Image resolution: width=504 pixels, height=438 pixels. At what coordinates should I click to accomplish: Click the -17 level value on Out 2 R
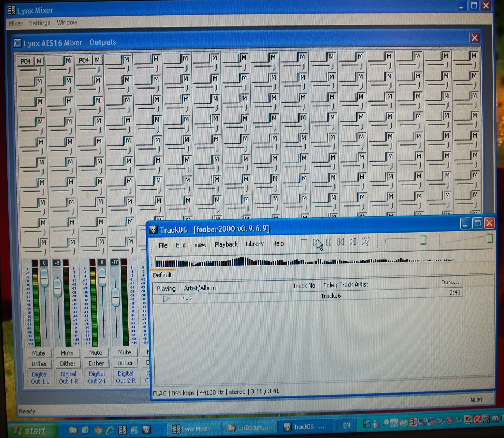pyautogui.click(x=115, y=262)
